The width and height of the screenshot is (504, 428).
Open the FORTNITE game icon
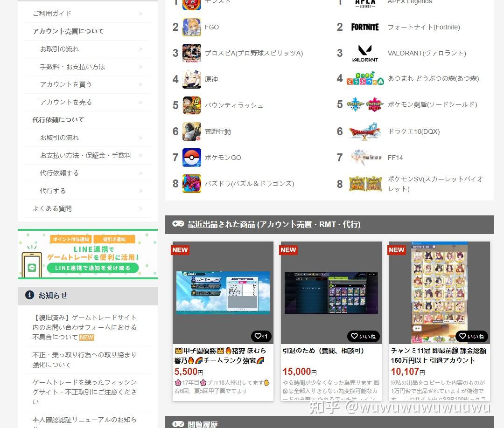[365, 27]
